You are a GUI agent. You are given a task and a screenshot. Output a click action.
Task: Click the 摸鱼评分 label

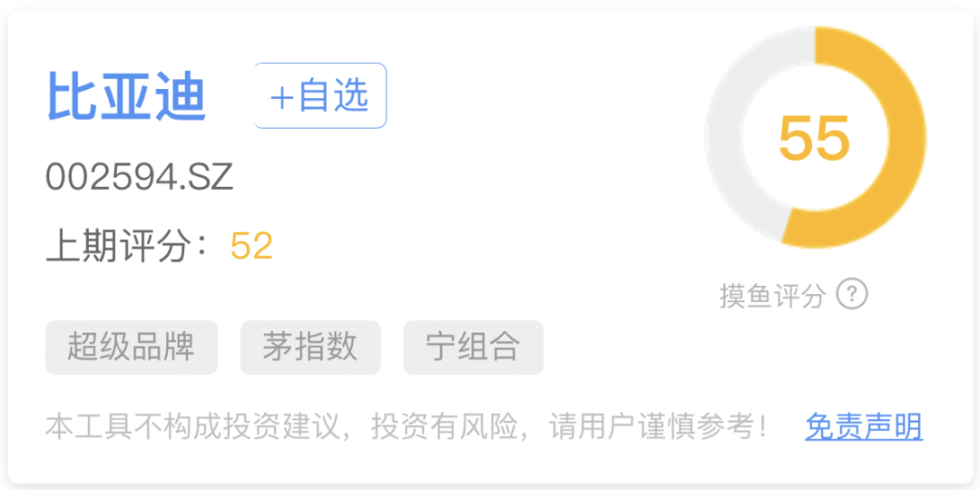pyautogui.click(x=772, y=295)
